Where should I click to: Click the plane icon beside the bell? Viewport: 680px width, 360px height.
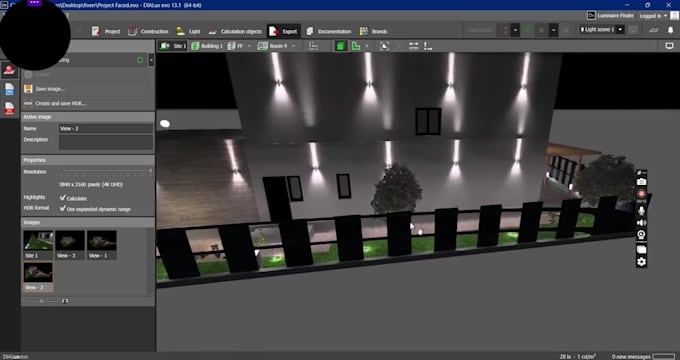654,30
